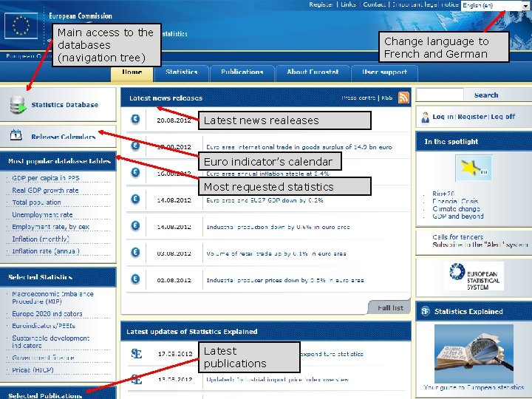Screen dimensions: 532x399
Task: Open the Release Calendars calendar icon
Action: (x=16, y=135)
